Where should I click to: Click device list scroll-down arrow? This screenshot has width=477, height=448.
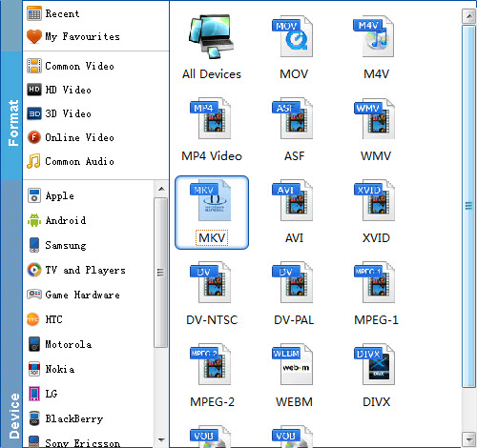(161, 440)
